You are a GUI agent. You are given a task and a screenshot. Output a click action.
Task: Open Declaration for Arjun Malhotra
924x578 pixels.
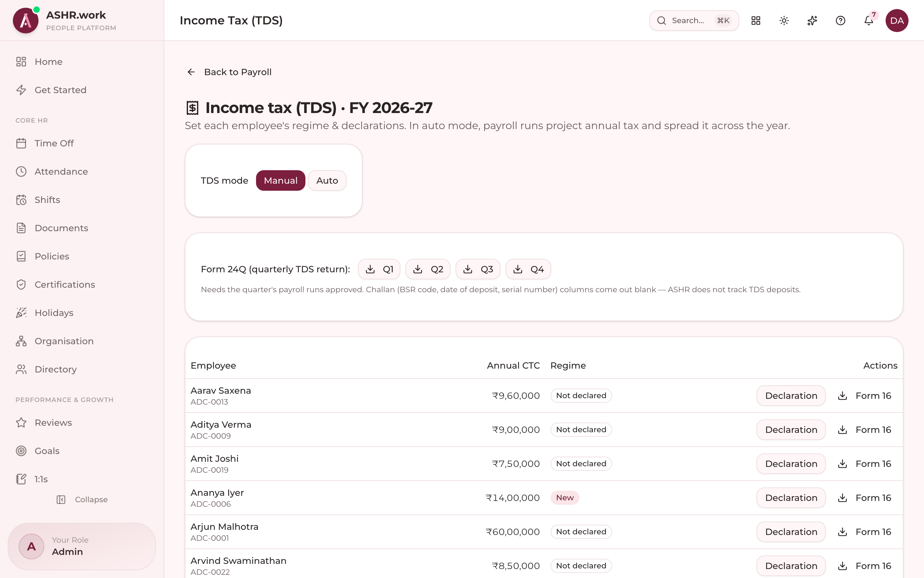pyautogui.click(x=791, y=532)
